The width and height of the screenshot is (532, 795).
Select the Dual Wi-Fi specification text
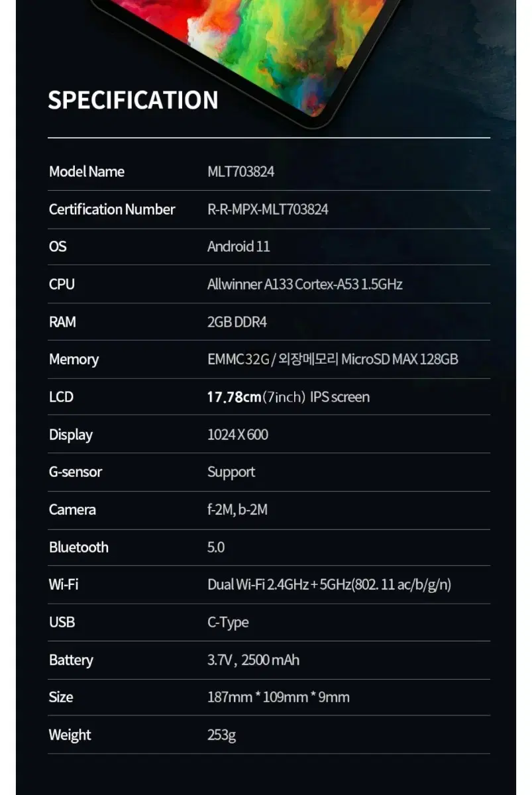coord(329,585)
